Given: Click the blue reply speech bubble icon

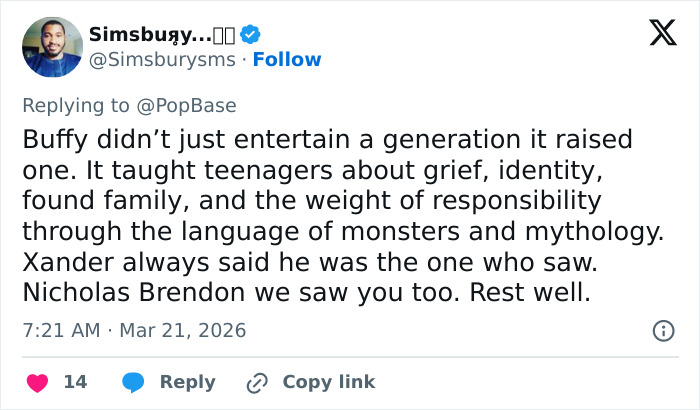Looking at the screenshot, I should 132,382.
